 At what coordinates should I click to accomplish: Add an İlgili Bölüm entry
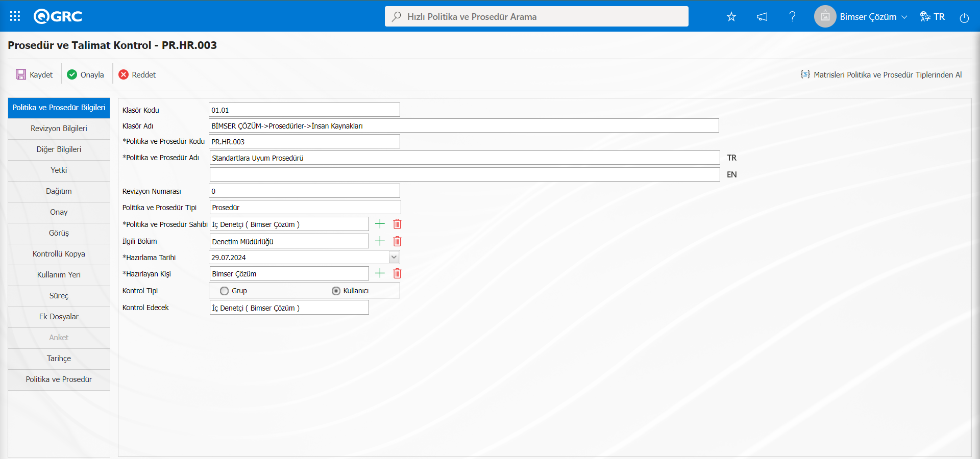click(x=380, y=241)
